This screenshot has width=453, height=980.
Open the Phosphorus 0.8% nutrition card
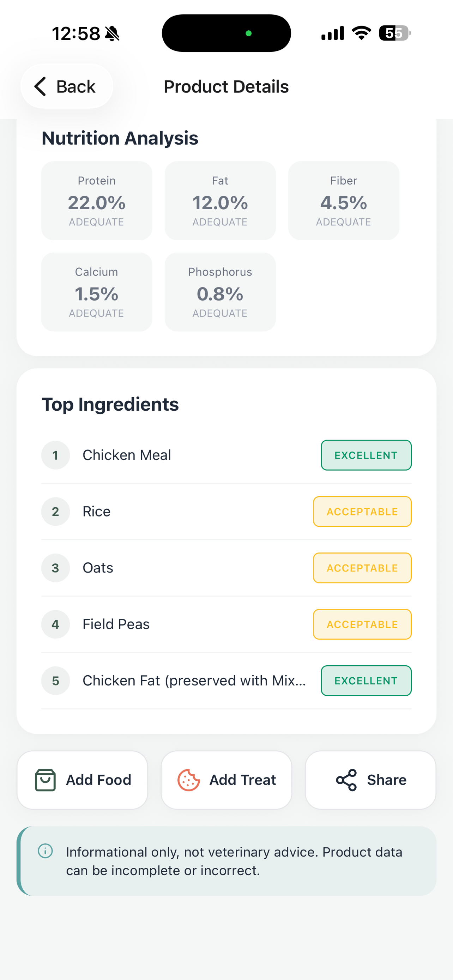tap(220, 292)
